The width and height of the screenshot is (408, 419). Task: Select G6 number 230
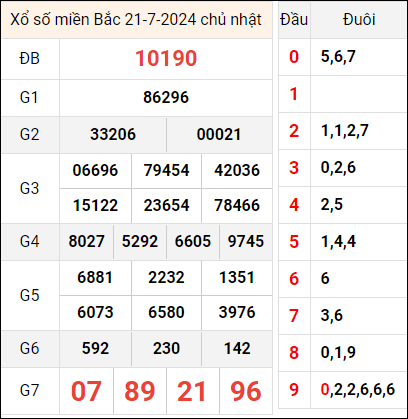pyautogui.click(x=166, y=349)
